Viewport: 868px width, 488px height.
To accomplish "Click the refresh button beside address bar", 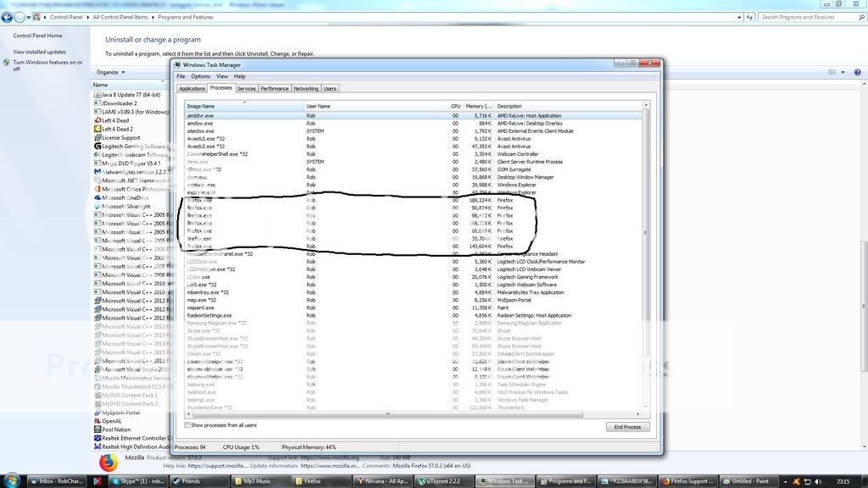I will click(749, 17).
